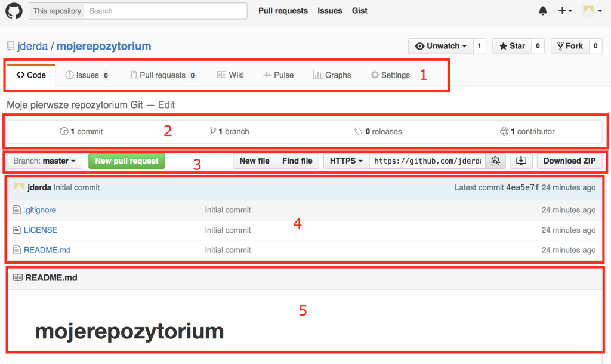This screenshot has height=364, width=611.
Task: Click the README.md file icon in list
Action: 17,250
